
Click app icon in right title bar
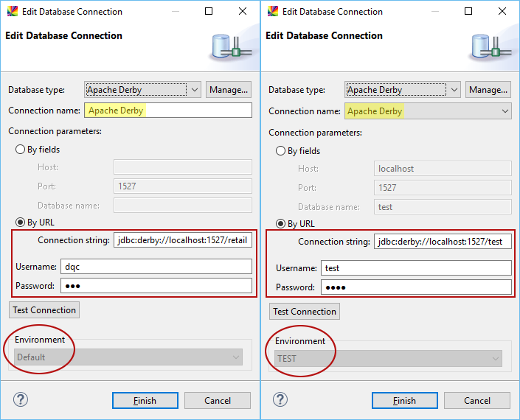tap(273, 12)
